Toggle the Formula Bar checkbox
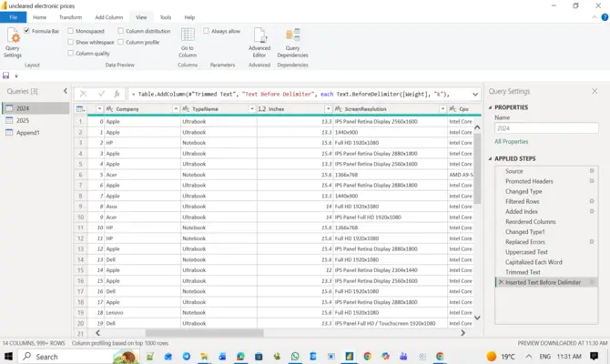 [x=26, y=31]
